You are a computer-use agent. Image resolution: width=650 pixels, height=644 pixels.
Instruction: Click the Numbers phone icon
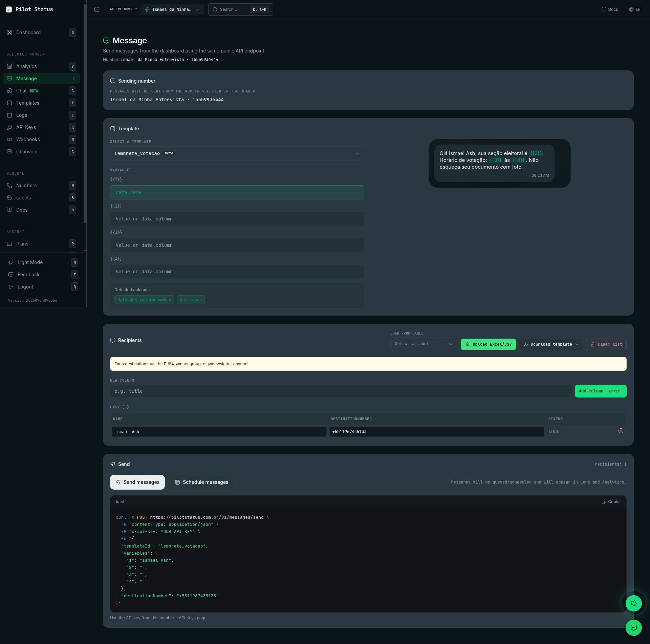(x=9, y=186)
